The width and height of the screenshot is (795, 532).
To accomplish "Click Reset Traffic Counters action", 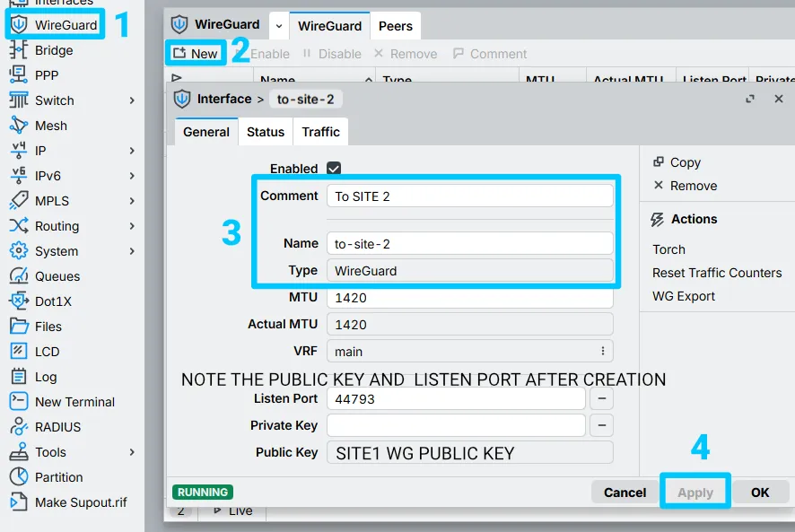I will point(717,273).
